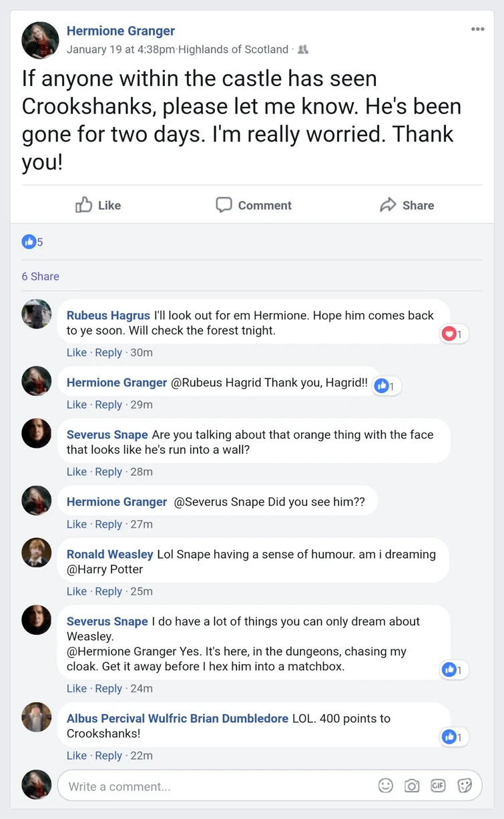Open the audience privacy icon beside location
This screenshot has width=504, height=819.
pyautogui.click(x=303, y=49)
